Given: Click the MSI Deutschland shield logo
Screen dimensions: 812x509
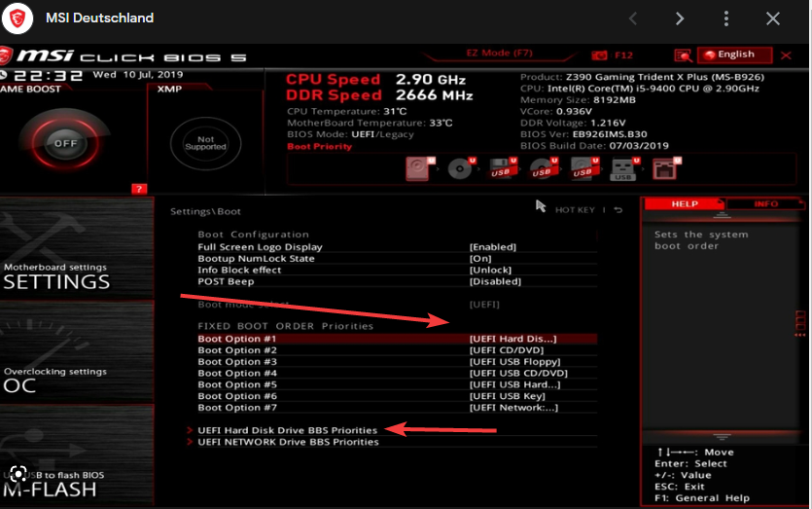Looking at the screenshot, I should click(x=18, y=18).
